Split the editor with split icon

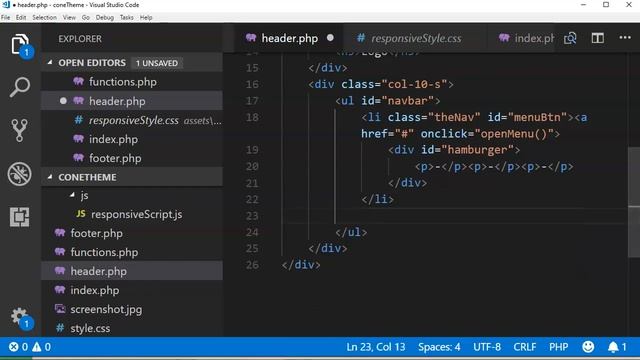598,38
